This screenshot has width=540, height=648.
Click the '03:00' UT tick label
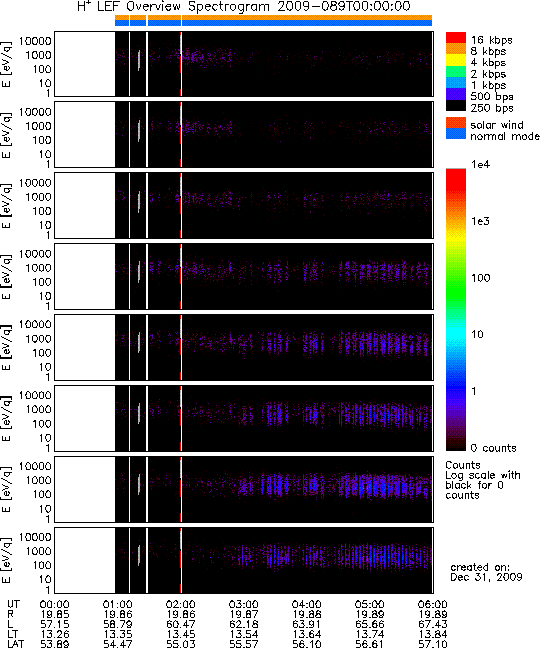coord(243,604)
